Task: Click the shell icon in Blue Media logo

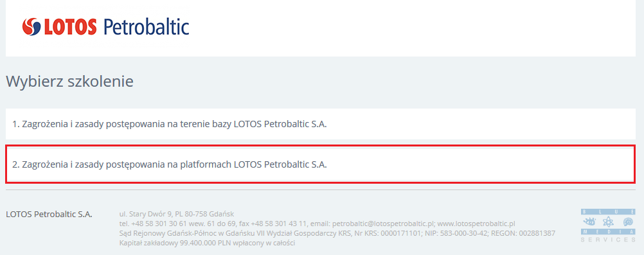Action: (628, 222)
